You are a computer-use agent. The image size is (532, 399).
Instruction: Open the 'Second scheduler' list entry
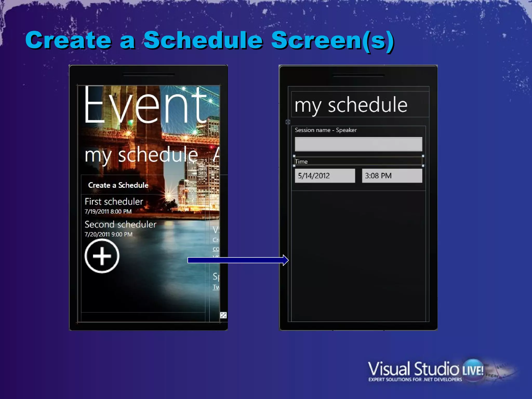click(121, 224)
